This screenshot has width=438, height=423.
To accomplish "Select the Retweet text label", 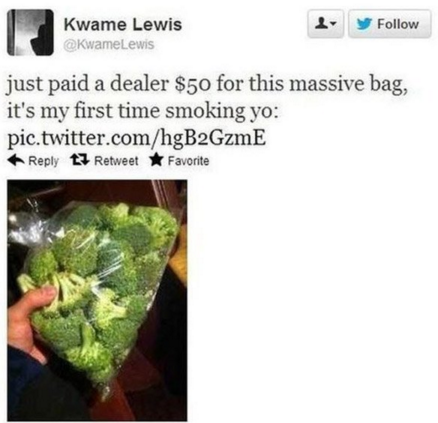I will (x=116, y=161).
